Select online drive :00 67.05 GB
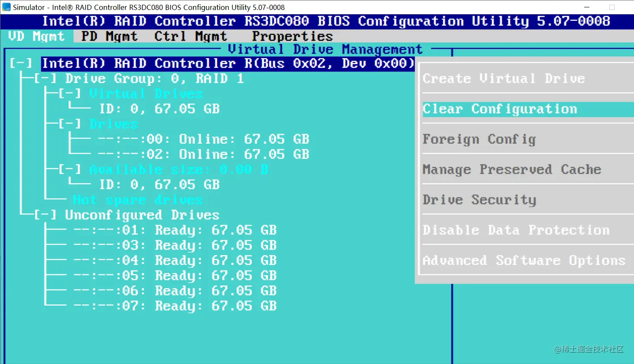 coord(204,139)
